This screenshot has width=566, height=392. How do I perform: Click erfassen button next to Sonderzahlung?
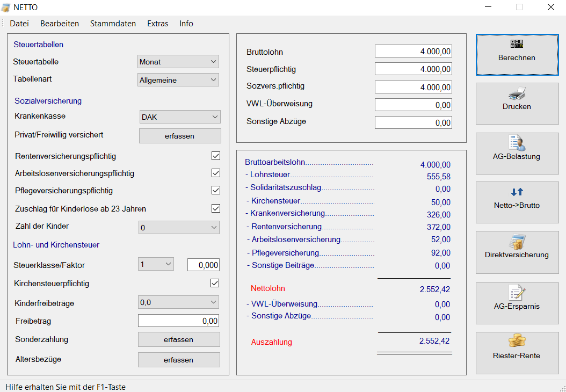pos(179,339)
